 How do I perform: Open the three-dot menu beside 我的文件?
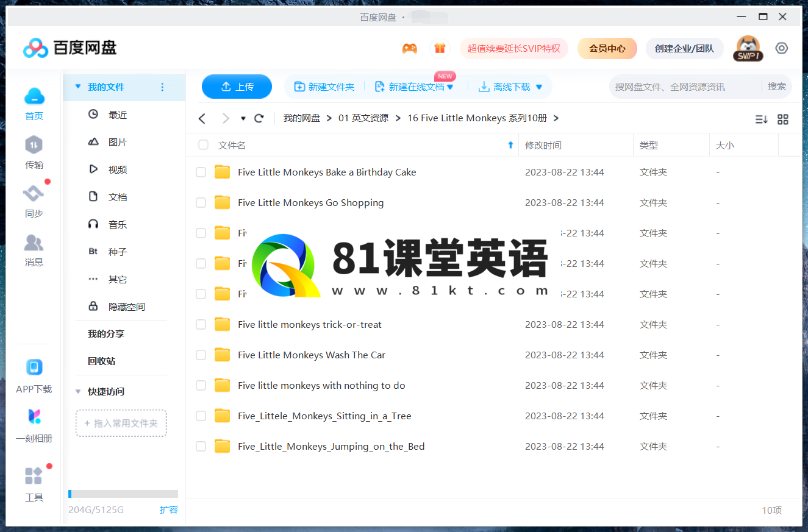click(162, 87)
